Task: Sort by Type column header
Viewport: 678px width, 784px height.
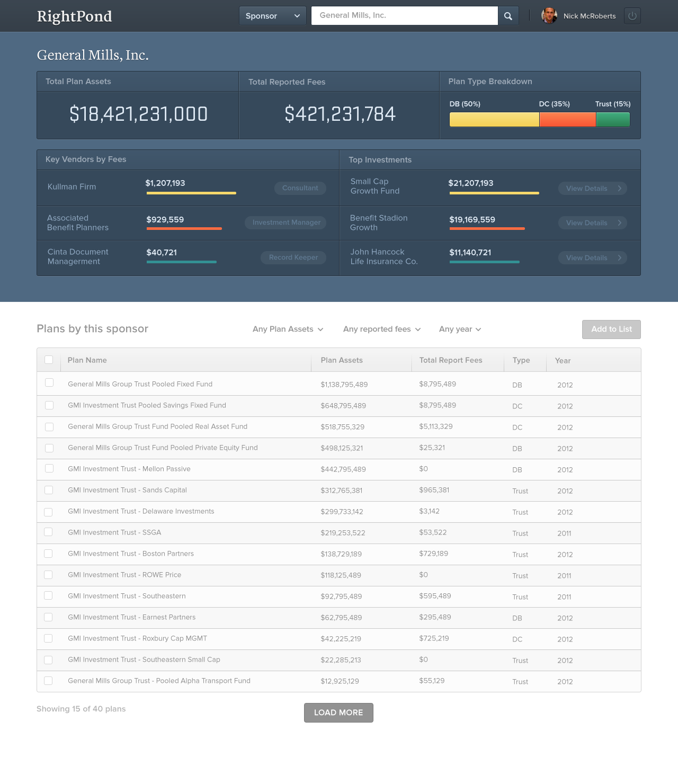Action: click(521, 360)
